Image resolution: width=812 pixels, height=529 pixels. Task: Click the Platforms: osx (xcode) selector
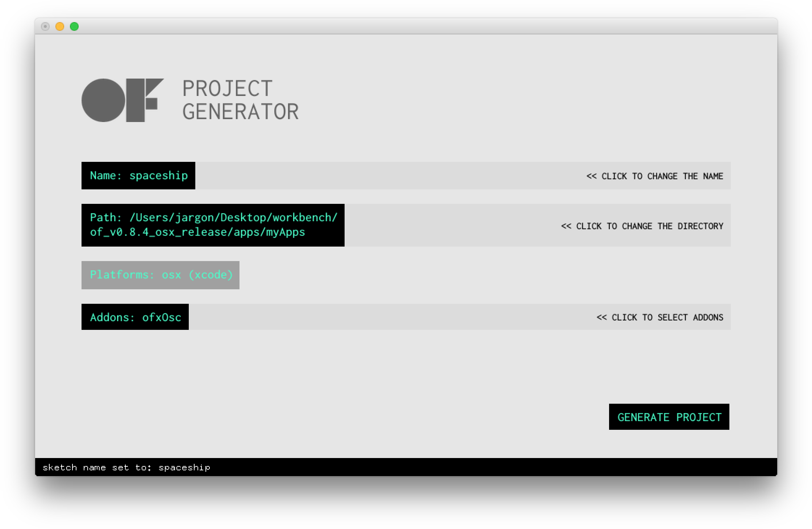coord(161,275)
